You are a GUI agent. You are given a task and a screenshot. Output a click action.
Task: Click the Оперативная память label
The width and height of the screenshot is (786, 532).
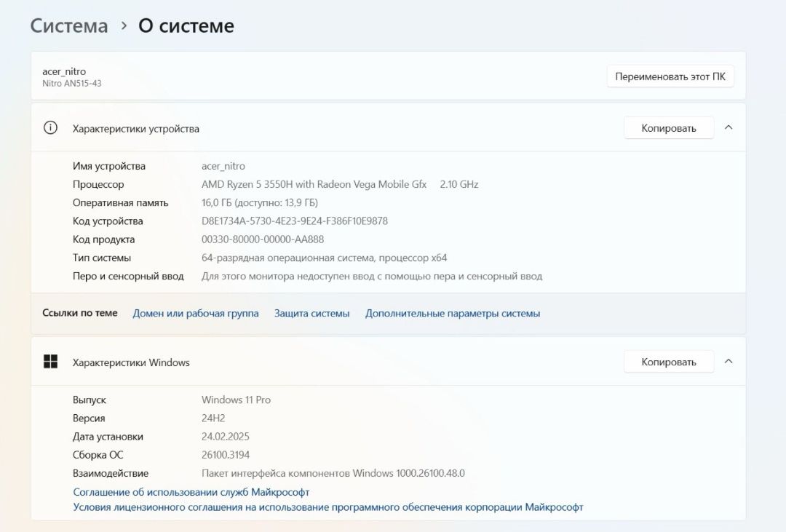(120, 202)
